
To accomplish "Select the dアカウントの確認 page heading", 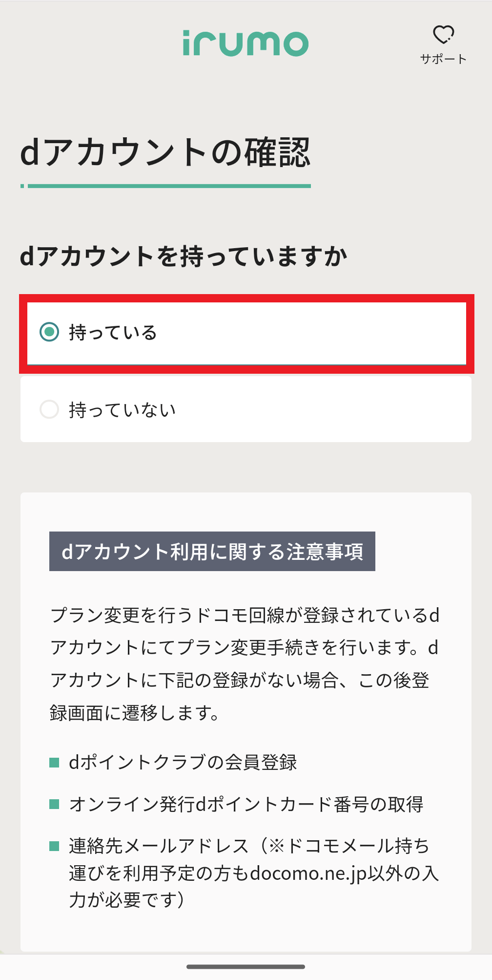I will [x=166, y=152].
